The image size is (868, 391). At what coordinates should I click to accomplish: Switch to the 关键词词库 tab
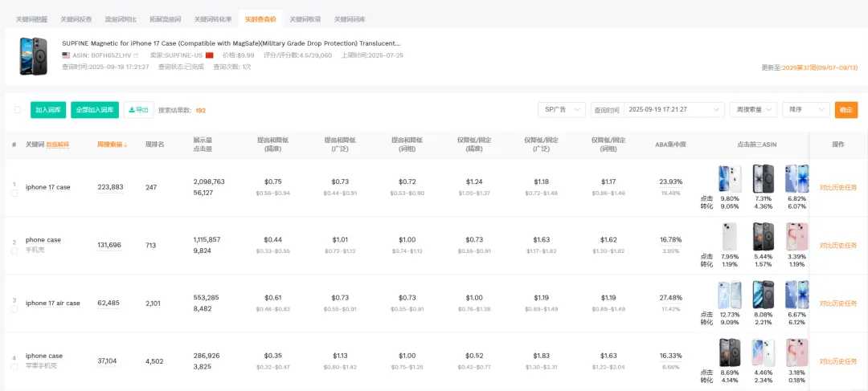(350, 19)
